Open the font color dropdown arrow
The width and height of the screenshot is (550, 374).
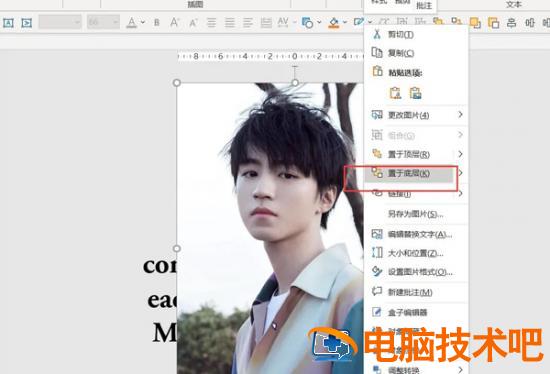pos(143,22)
